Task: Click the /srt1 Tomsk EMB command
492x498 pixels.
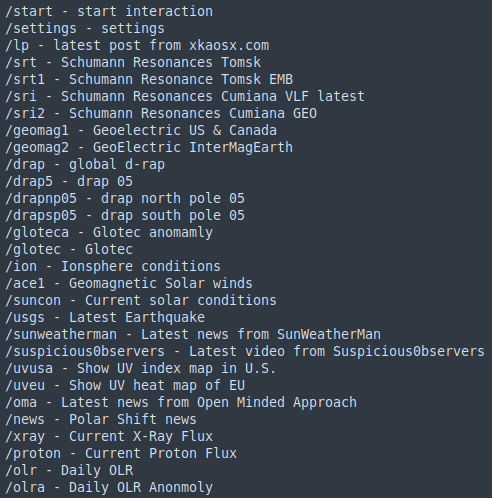Action: (x=149, y=80)
